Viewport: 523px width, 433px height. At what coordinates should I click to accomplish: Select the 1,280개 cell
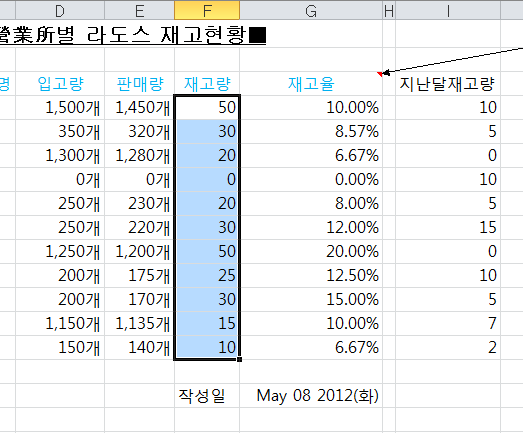click(x=139, y=155)
